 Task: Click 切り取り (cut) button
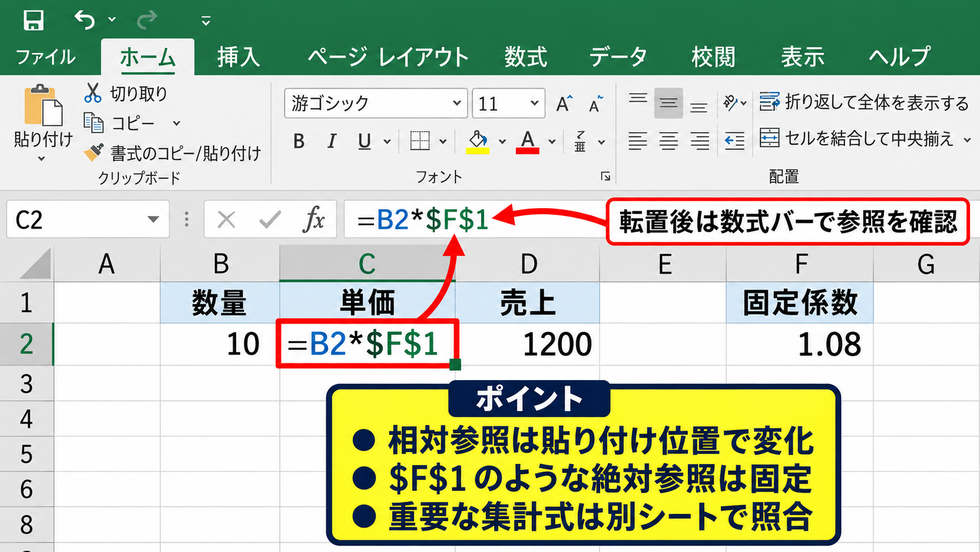pos(127,93)
